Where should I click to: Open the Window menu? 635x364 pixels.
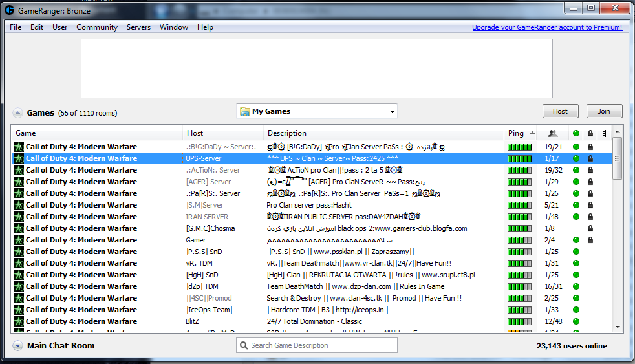click(x=174, y=27)
